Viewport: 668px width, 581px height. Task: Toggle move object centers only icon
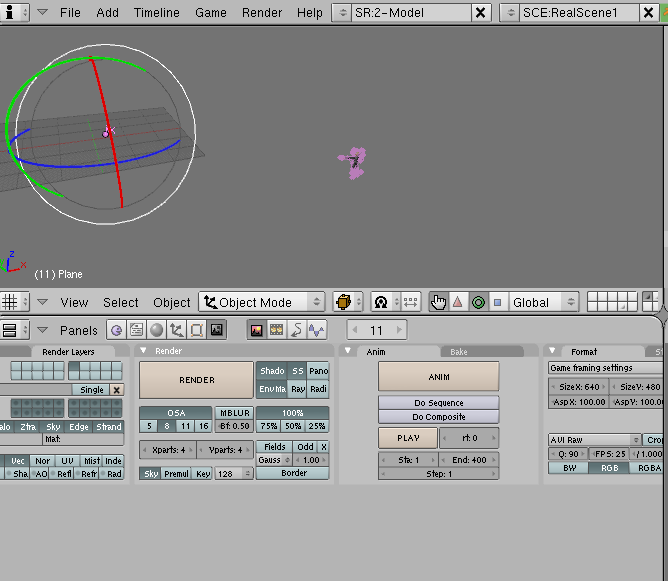[411, 302]
